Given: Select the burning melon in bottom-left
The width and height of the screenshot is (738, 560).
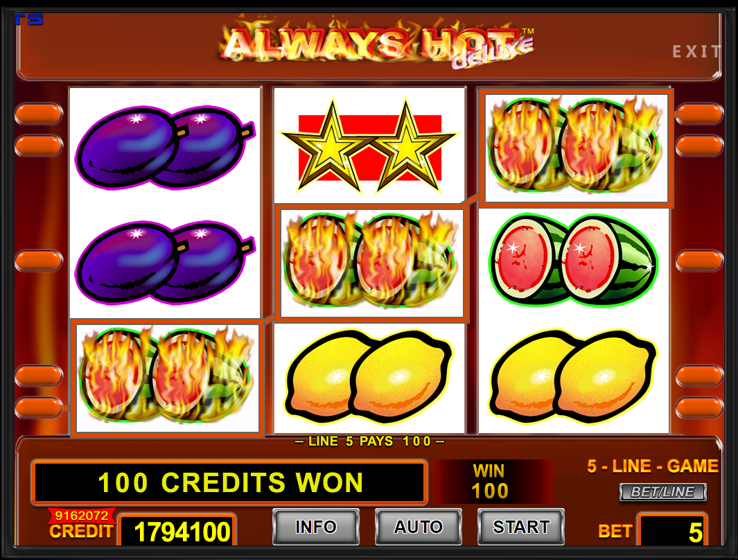Looking at the screenshot, I should tap(168, 378).
